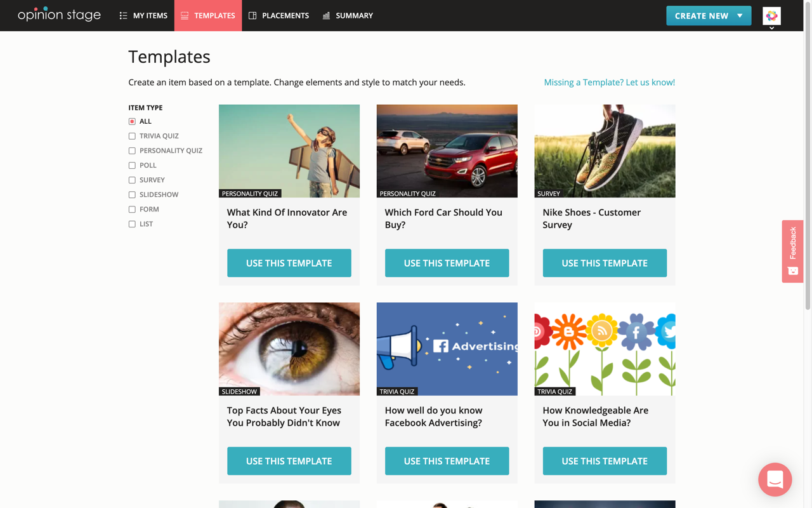Check the Slideshow filter

coord(132,194)
